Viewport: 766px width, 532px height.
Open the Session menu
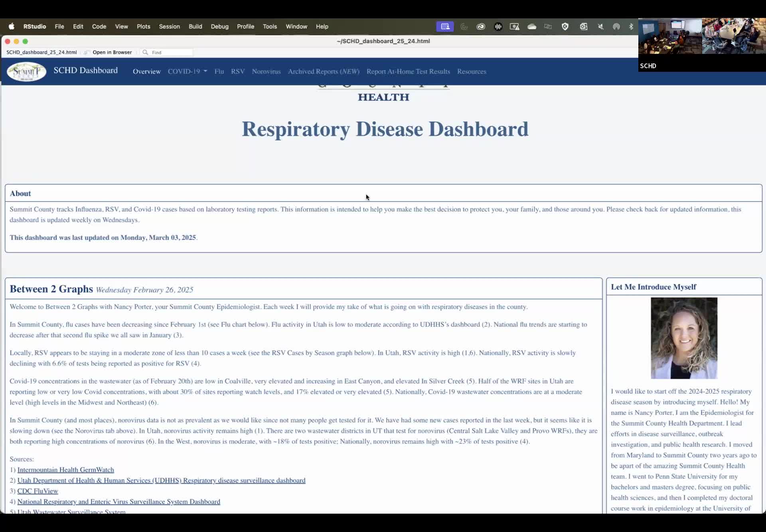169,27
